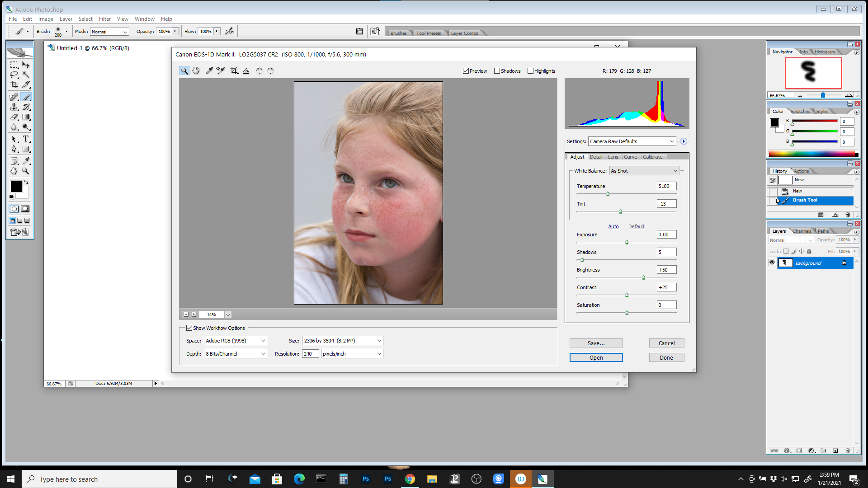Enable the Highlights clipping checkbox
This screenshot has height=488, width=868.
(530, 71)
